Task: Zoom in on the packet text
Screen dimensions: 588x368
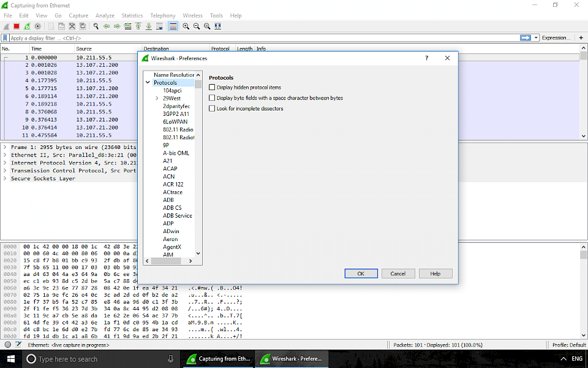Action: click(x=186, y=26)
